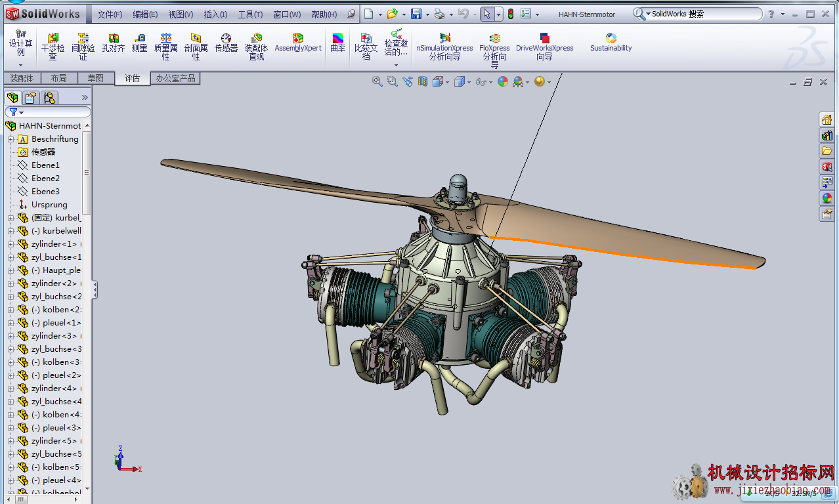The image size is (839, 504).
Task: Start the FloXpress 分析向导
Action: pyautogui.click(x=494, y=51)
